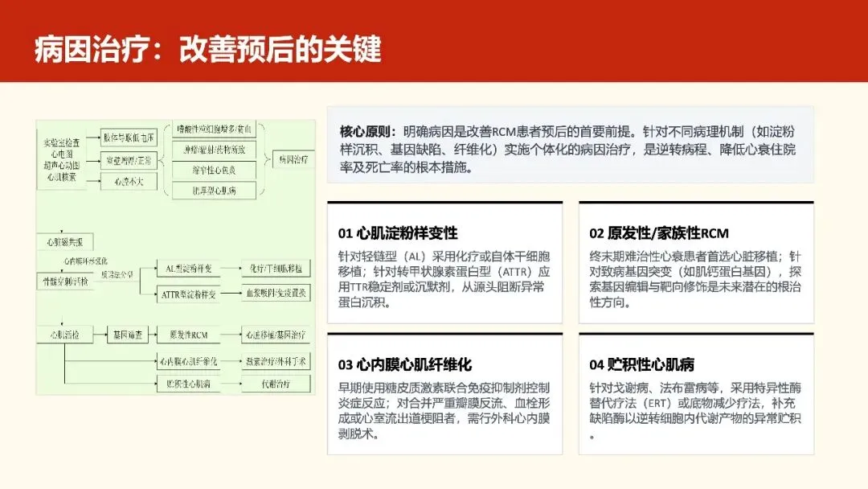Select body text beginning 针对轻链型（AL）
This screenshot has width=868, height=489.
pyautogui.click(x=444, y=279)
